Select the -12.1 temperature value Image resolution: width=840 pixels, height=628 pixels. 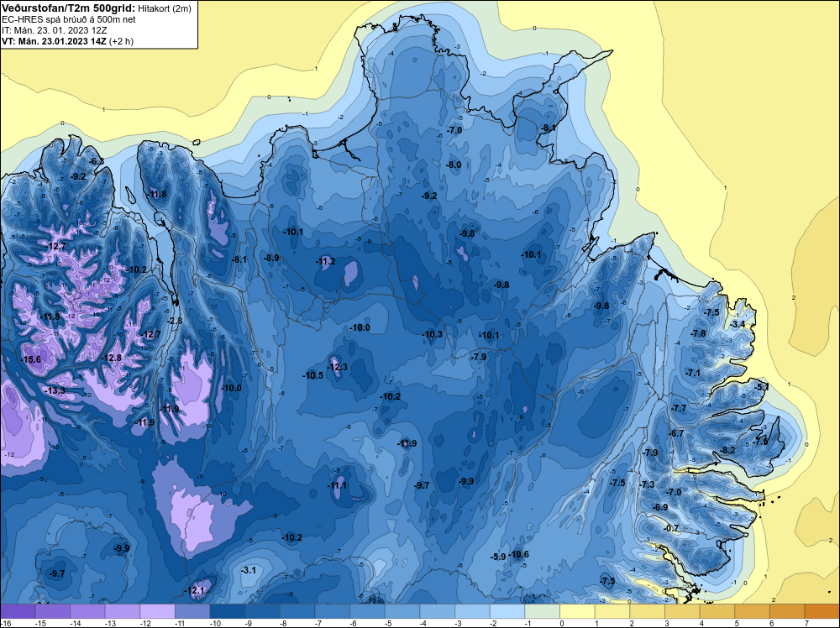[195, 590]
